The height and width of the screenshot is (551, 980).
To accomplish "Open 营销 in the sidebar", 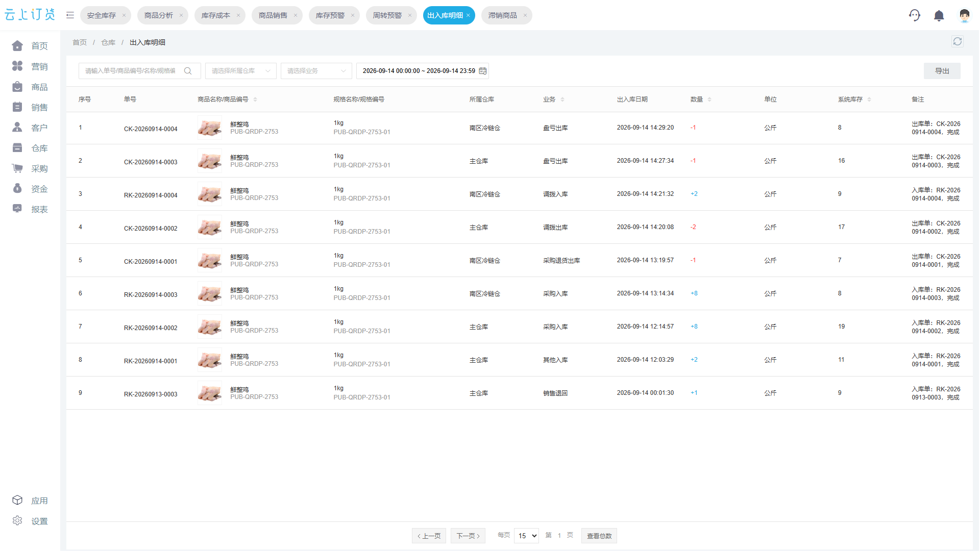I will (30, 66).
